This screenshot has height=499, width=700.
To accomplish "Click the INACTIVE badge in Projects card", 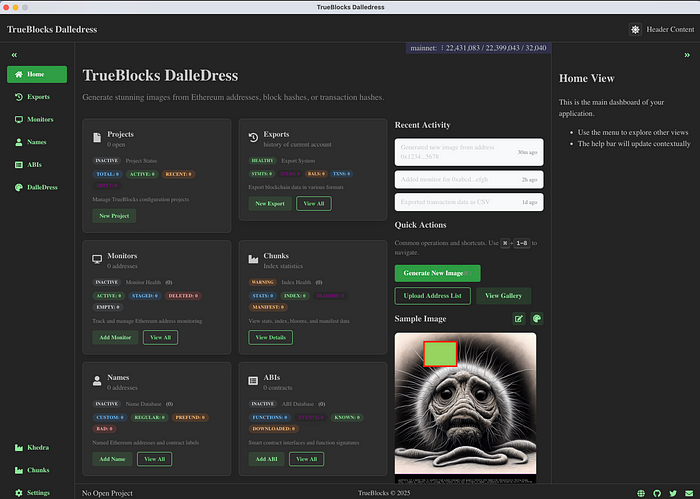I will pyautogui.click(x=107, y=161).
